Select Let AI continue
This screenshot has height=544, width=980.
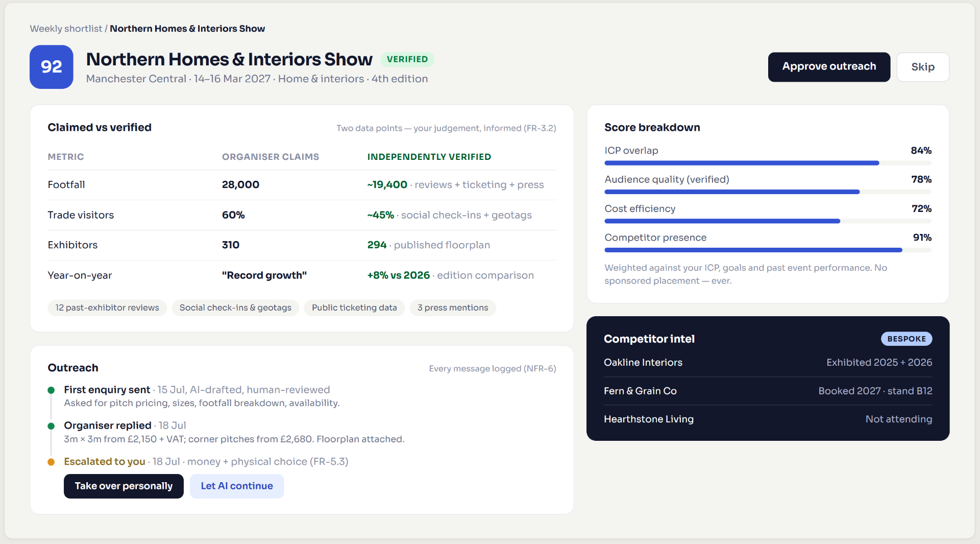pos(237,486)
